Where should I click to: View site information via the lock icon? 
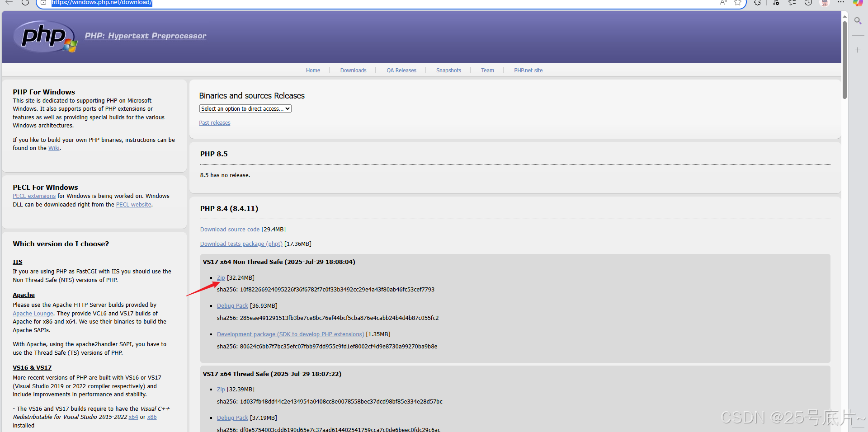point(43,2)
